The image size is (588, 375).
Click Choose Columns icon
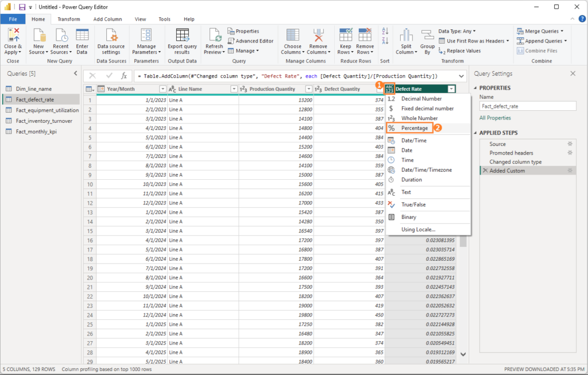[292, 35]
